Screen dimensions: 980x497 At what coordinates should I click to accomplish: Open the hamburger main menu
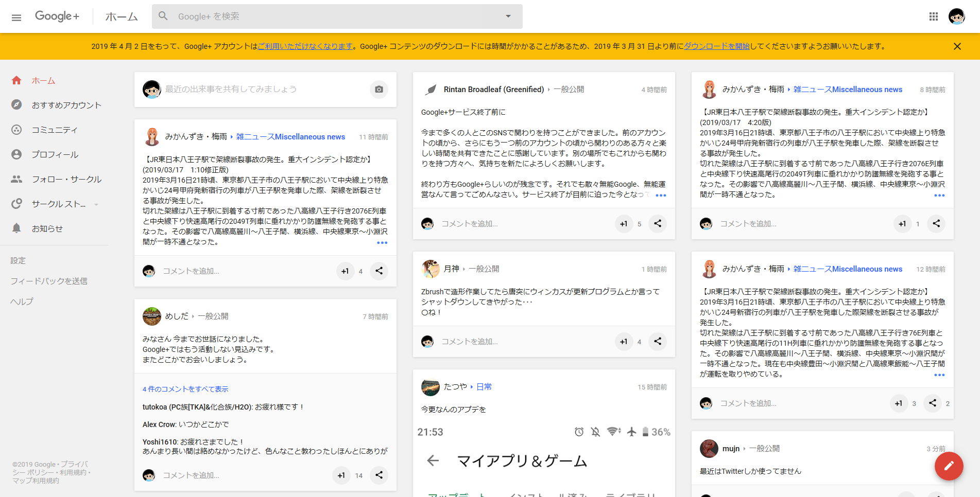click(x=16, y=17)
